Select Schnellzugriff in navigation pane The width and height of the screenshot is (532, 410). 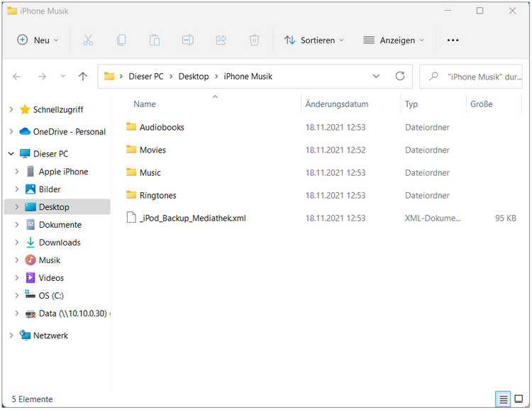(x=57, y=109)
